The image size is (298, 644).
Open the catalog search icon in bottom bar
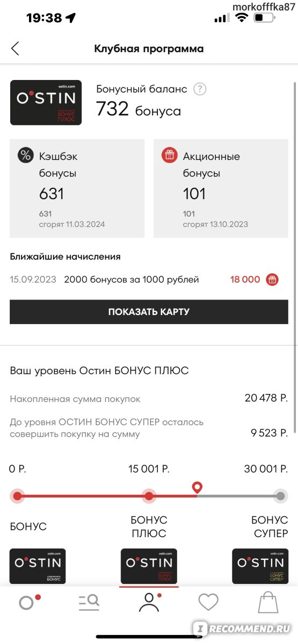89,603
